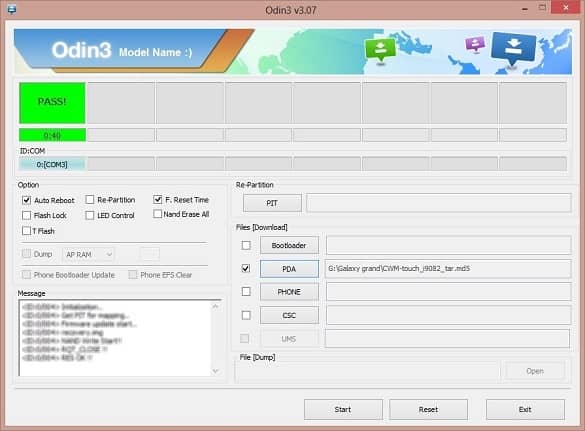This screenshot has height=431, width=585.
Task: Click the Bootloader file path field
Action: [x=448, y=245]
